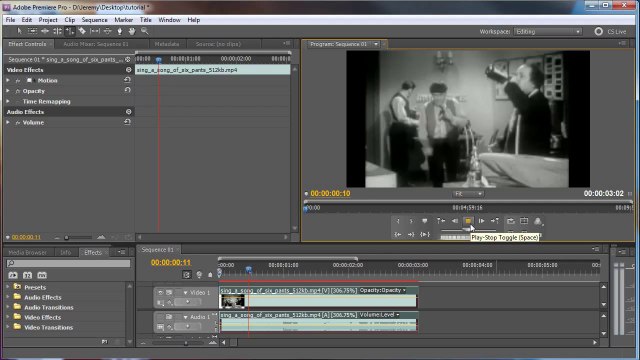Open Fit zoom level dropdown

[x=468, y=193]
